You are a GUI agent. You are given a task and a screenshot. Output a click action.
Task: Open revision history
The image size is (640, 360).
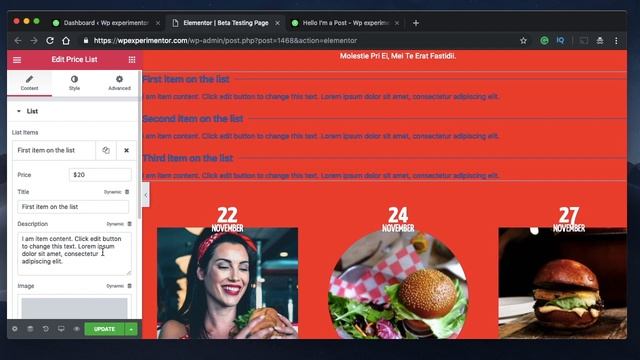pos(46,329)
